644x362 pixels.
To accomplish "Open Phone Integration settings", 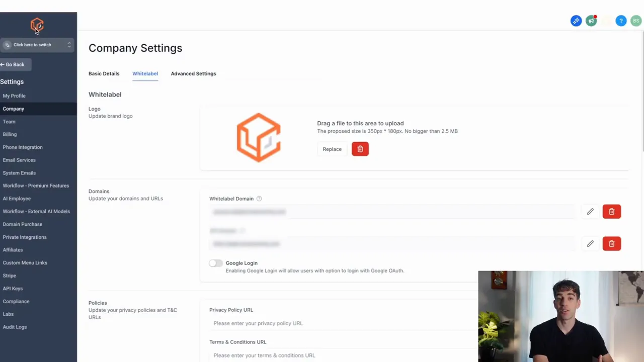I will tap(23, 147).
